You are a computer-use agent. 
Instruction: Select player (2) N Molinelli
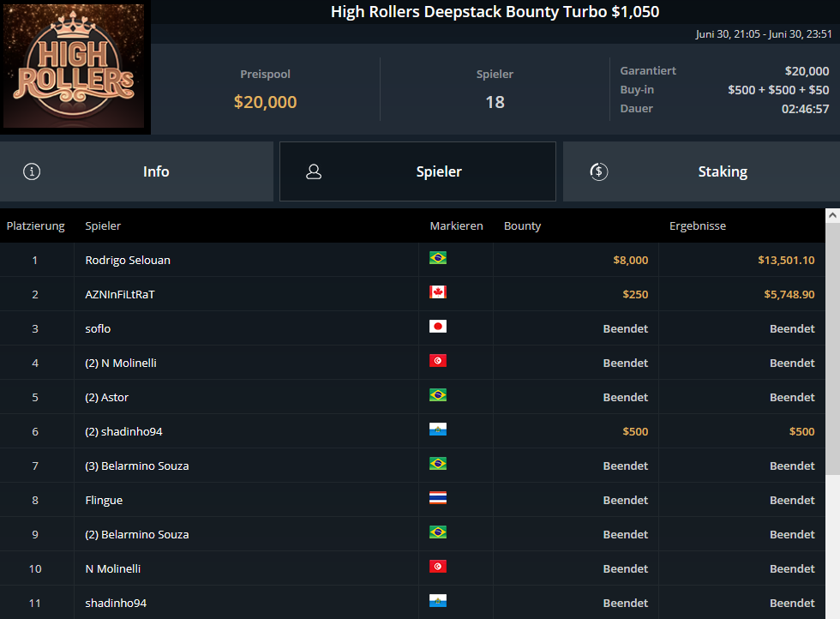(x=121, y=363)
